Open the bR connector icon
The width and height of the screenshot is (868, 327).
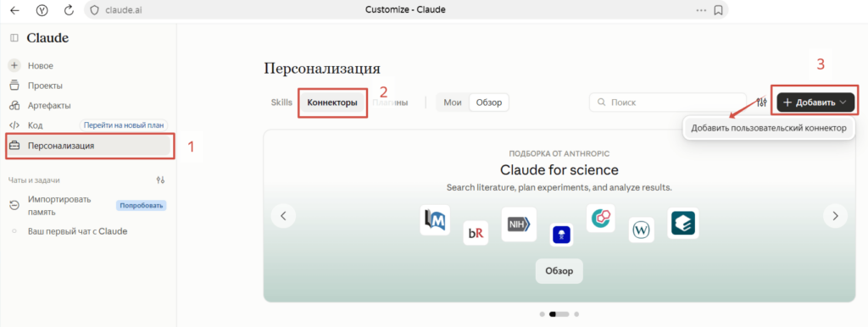pyautogui.click(x=476, y=233)
